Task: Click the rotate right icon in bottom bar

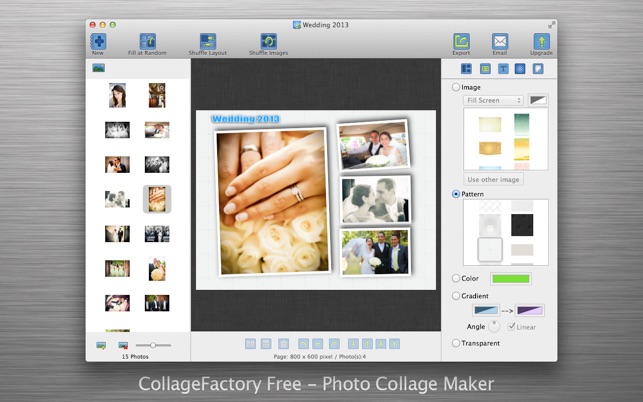Action: pos(335,344)
